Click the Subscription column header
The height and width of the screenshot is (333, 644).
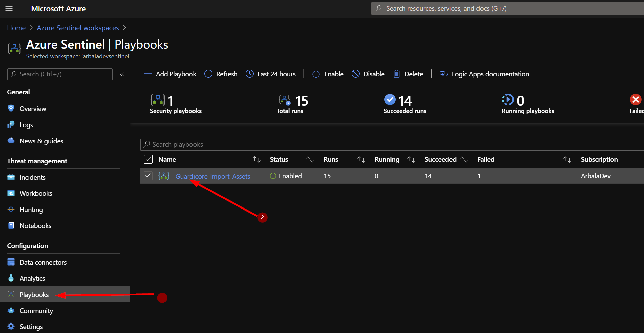599,159
